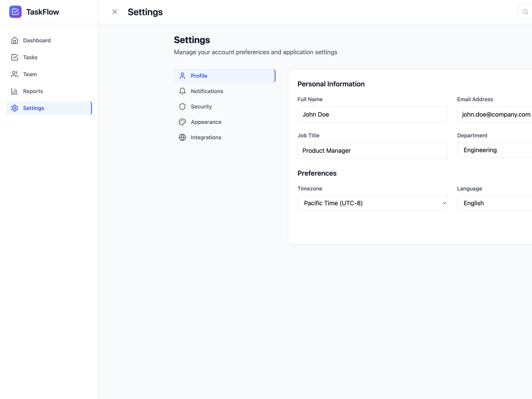Switch to the Notifications settings tab
Screen dimensions: 532x399
pyautogui.click(x=225, y=92)
